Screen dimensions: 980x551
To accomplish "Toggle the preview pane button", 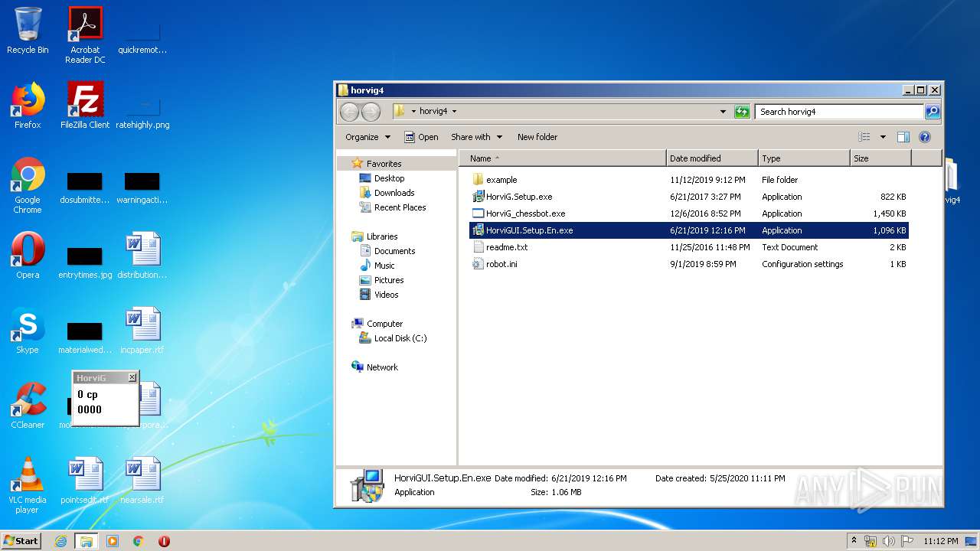I will pos(903,137).
